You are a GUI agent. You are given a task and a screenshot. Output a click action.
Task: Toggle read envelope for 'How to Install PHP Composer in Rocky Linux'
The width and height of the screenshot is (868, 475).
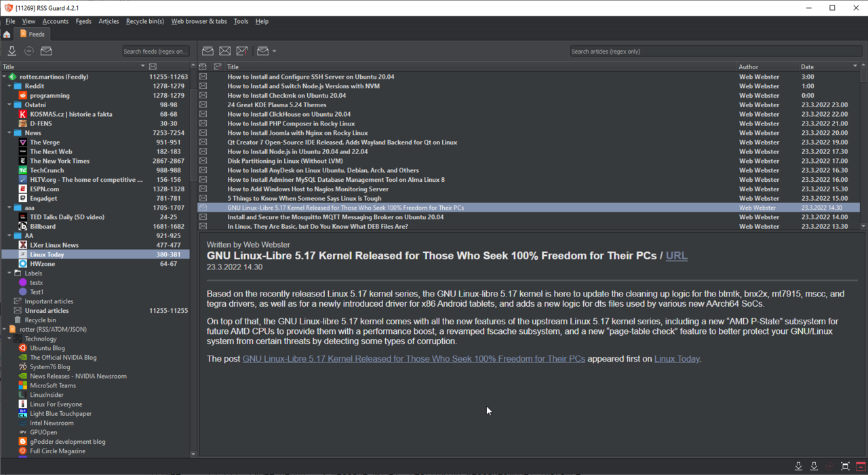click(203, 123)
